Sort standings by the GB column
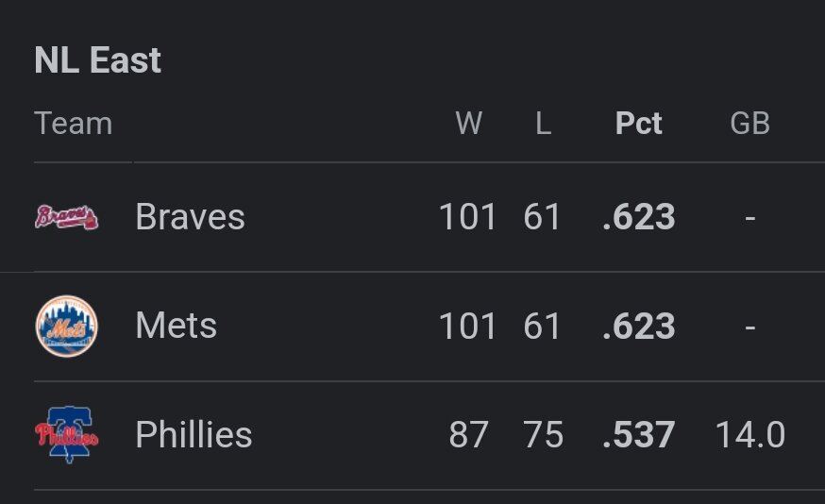This screenshot has width=825, height=504. coord(749,124)
